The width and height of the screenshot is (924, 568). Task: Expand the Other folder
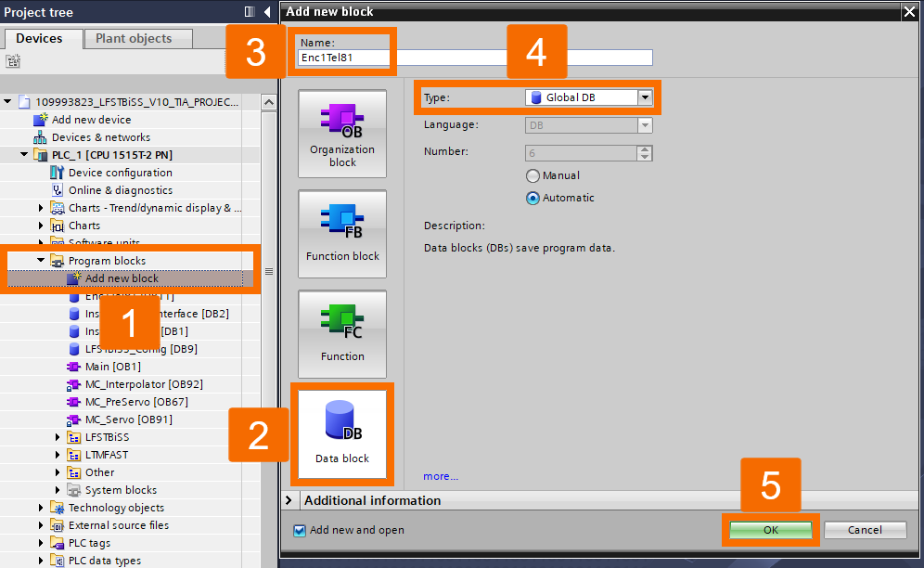pos(58,472)
